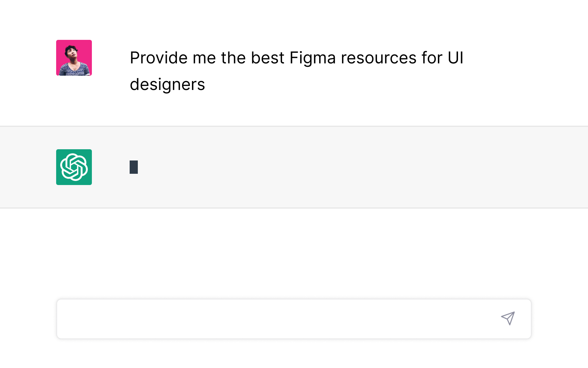Click the word "resources" in the prompt
588x368 pixels.
click(x=378, y=58)
